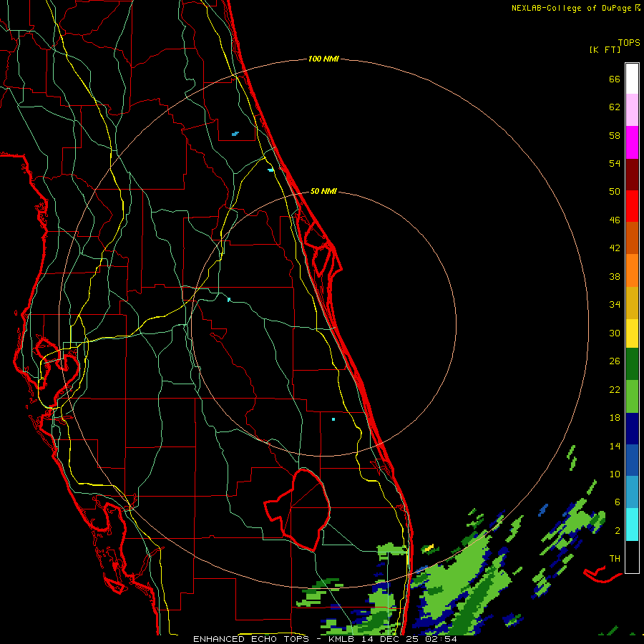Click the legend value 26
The height and width of the screenshot is (644, 644).
point(615,361)
